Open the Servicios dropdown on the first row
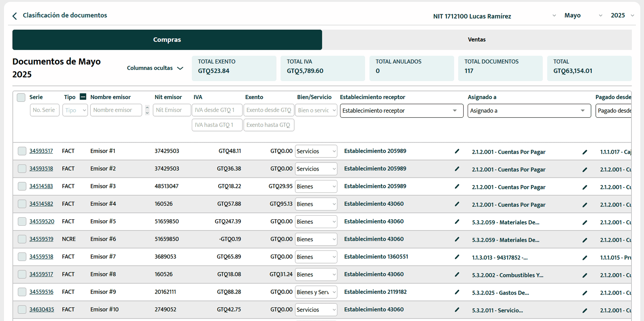644x321 pixels. 315,151
